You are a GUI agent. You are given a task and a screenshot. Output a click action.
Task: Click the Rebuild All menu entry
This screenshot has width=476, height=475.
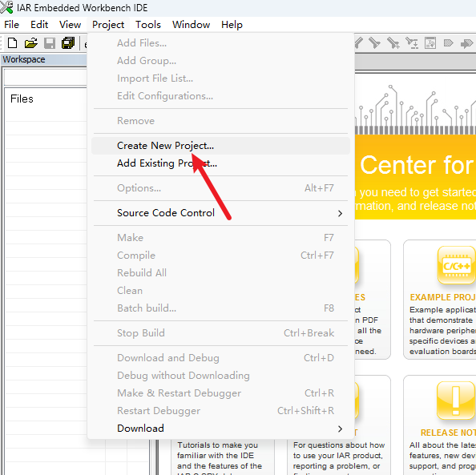[220, 273]
